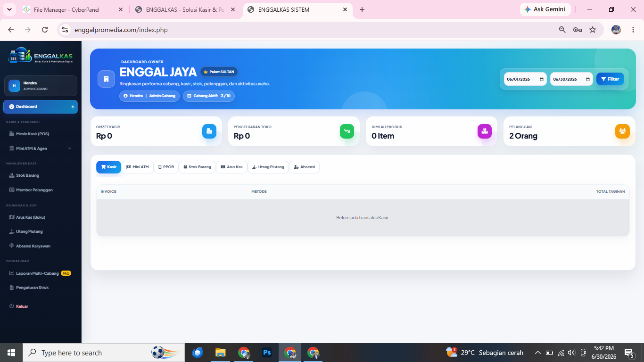Open calendar picker on 06/01/2026 date
Viewport: 644px width, 362px height.
(x=542, y=79)
